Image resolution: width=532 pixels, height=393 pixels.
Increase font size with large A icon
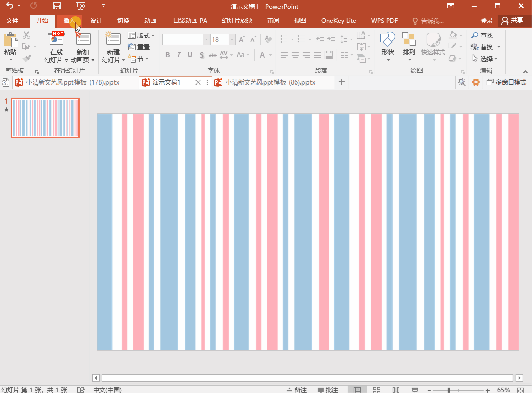(x=242, y=40)
